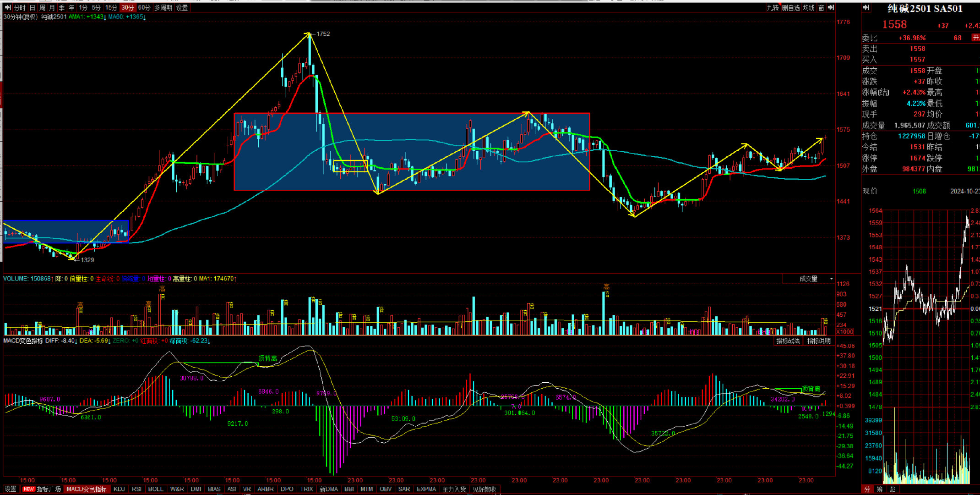Click the collapse arrow icon left of 分时

[x=8, y=8]
